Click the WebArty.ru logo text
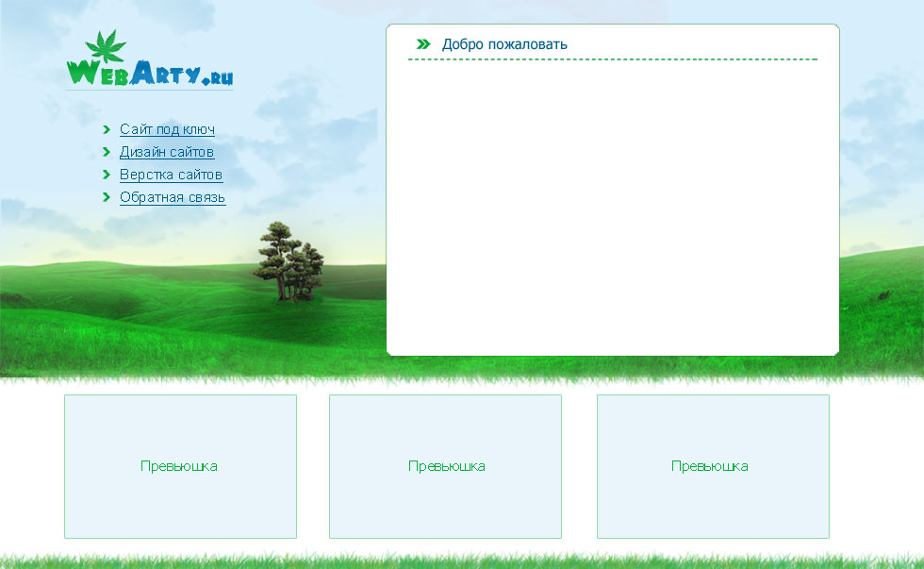 click(x=151, y=73)
